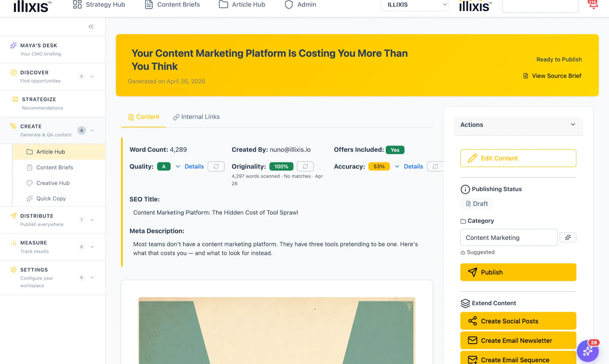Click the AI suggest category sparkle icon
The width and height of the screenshot is (609, 364).
568,237
